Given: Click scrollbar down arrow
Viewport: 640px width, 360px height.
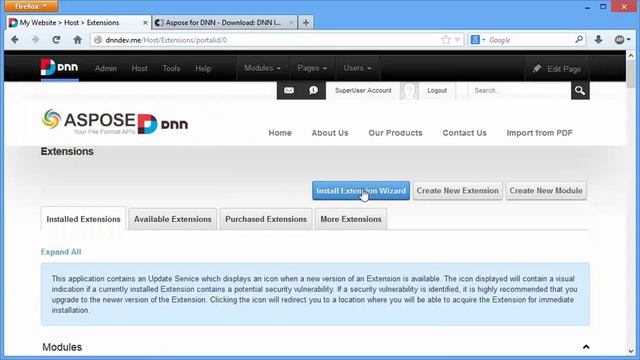Looking at the screenshot, I should [631, 351].
